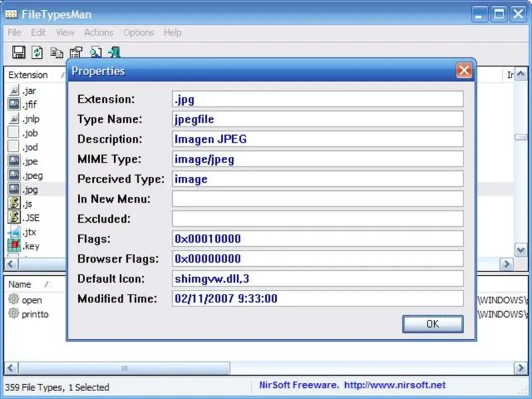
Task: Click the Perceived Type field
Action: tap(318, 179)
